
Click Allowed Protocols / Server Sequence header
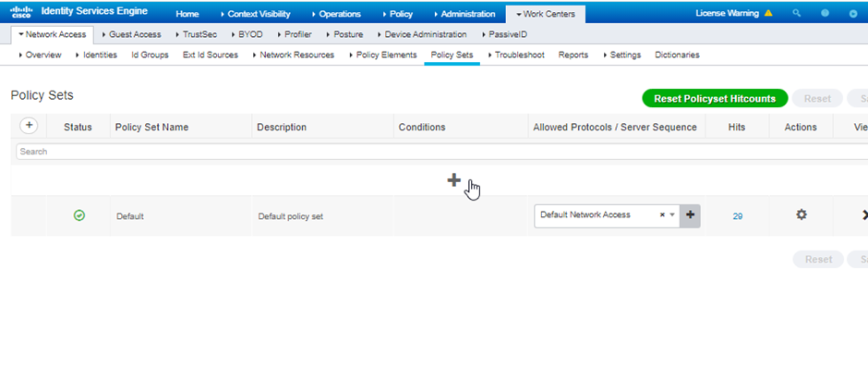pyautogui.click(x=615, y=127)
